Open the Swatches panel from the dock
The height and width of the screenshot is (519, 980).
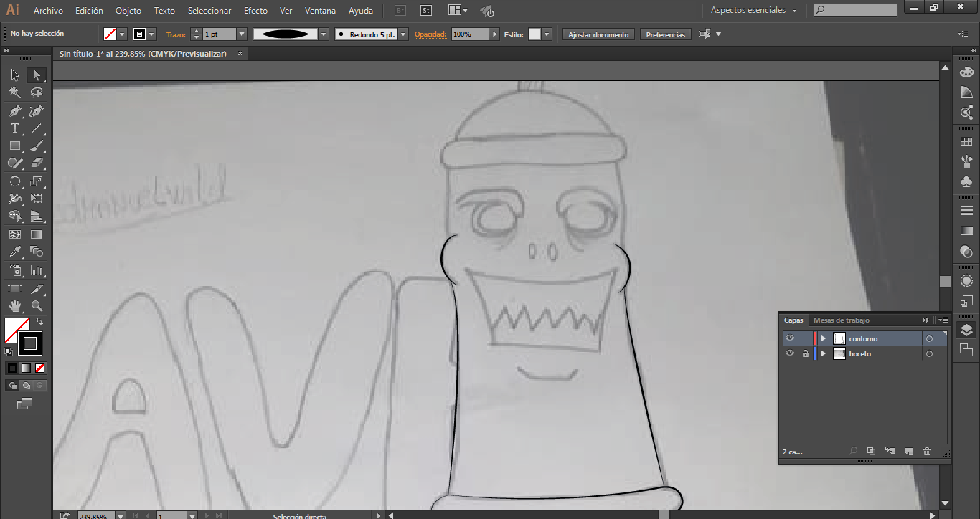point(966,142)
